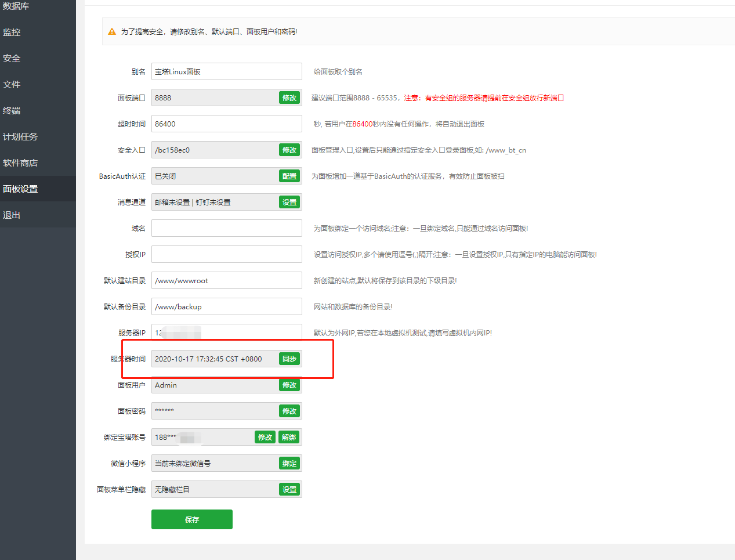The width and height of the screenshot is (735, 560).
Task: Click the green 保存 button
Action: [x=192, y=519]
